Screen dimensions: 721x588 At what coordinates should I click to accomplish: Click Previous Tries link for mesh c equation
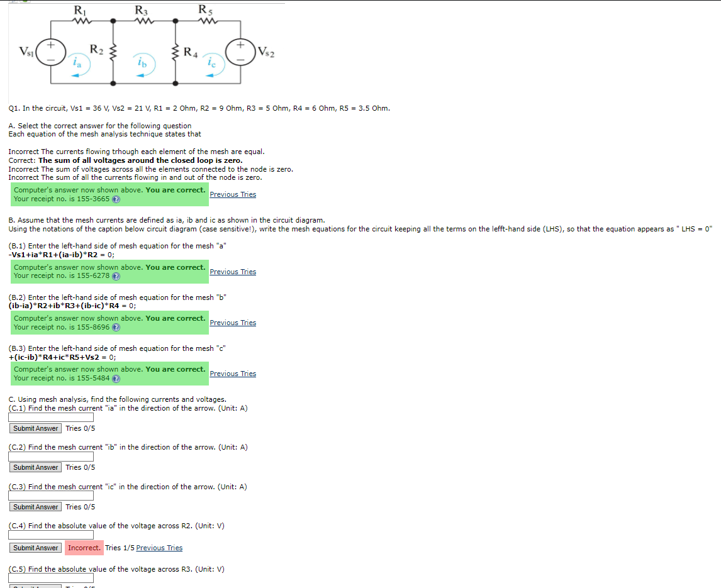point(233,374)
